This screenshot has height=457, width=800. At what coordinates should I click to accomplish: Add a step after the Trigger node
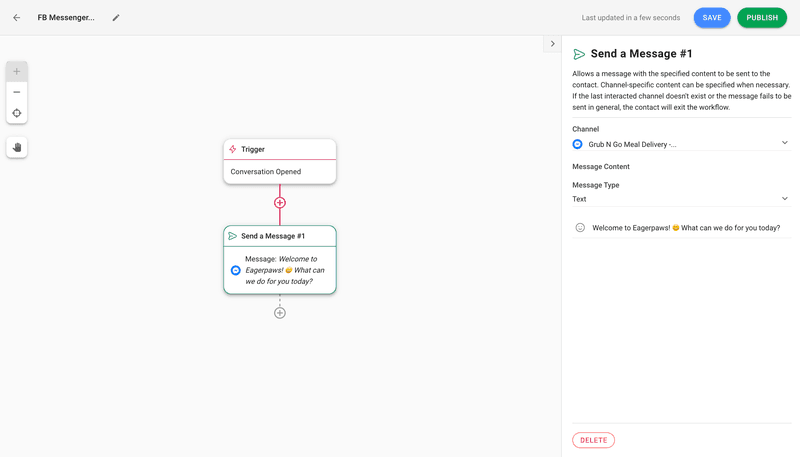pyautogui.click(x=280, y=203)
